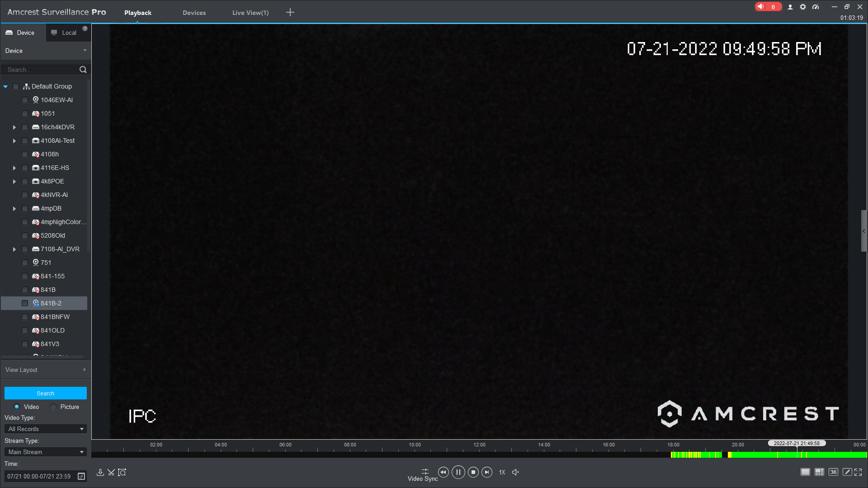Expand the 16ch4kDVR device node
Image resolution: width=868 pixels, height=488 pixels.
[x=14, y=127]
